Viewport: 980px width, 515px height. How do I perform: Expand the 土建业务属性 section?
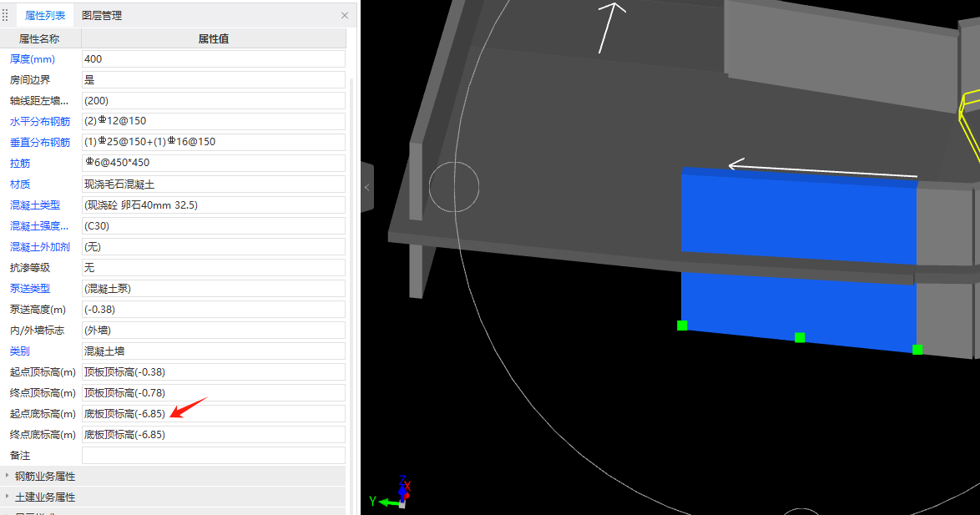(x=45, y=497)
